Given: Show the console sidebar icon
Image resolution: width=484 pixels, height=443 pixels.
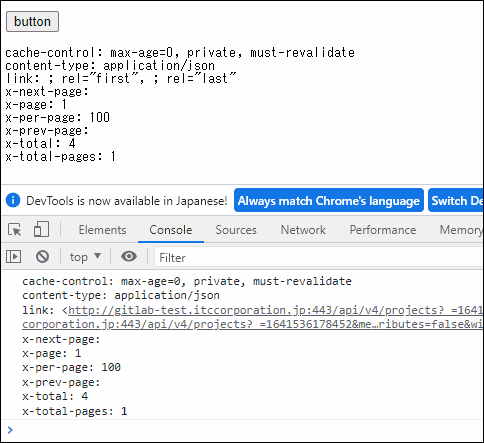Looking at the screenshot, I should tap(13, 257).
